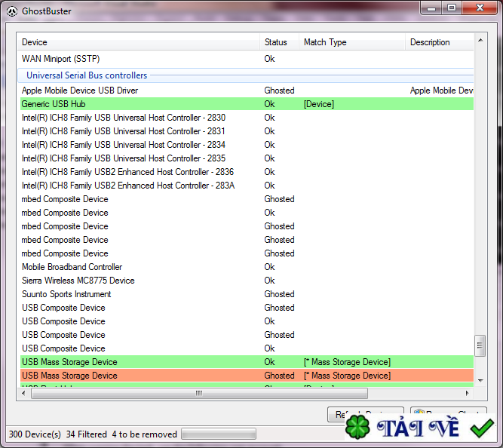
Task: Click the 4 to be removed status entry
Action: point(144,434)
